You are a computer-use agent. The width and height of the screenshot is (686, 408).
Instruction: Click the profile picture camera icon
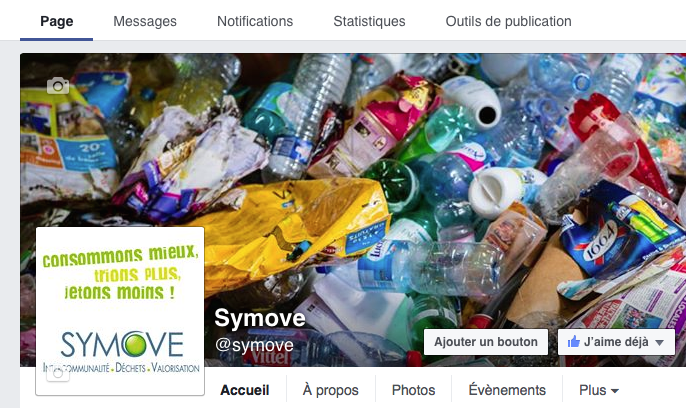[58, 374]
